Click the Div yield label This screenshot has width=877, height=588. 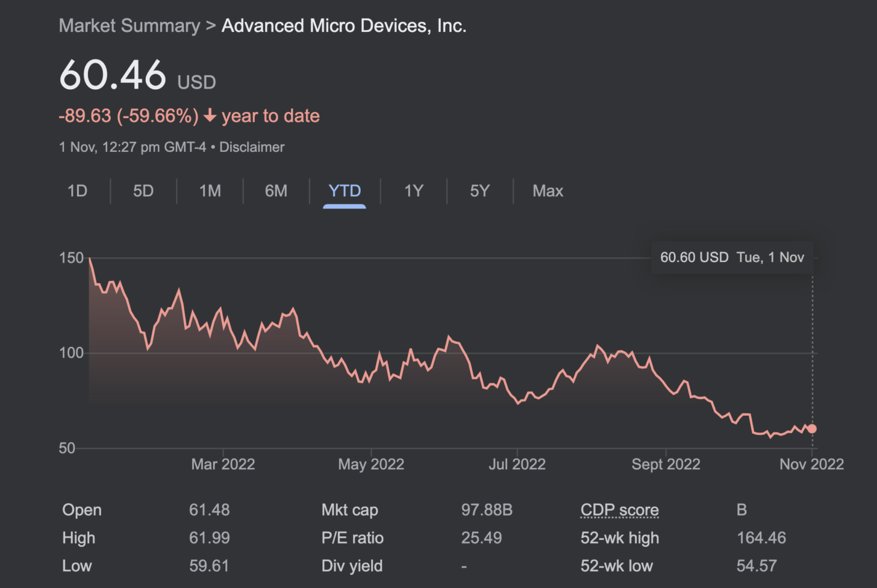click(352, 566)
